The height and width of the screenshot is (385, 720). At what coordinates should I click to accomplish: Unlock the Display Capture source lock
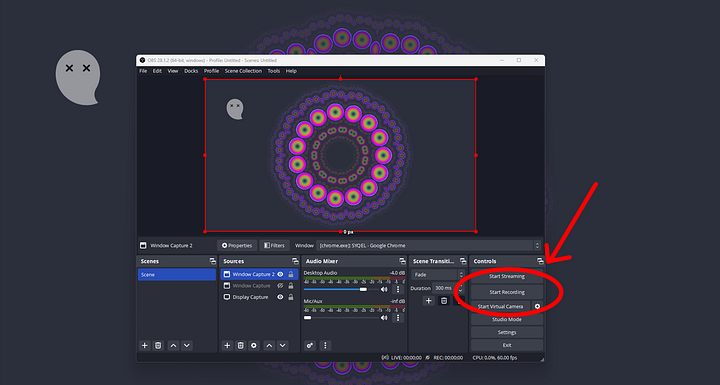[291, 297]
